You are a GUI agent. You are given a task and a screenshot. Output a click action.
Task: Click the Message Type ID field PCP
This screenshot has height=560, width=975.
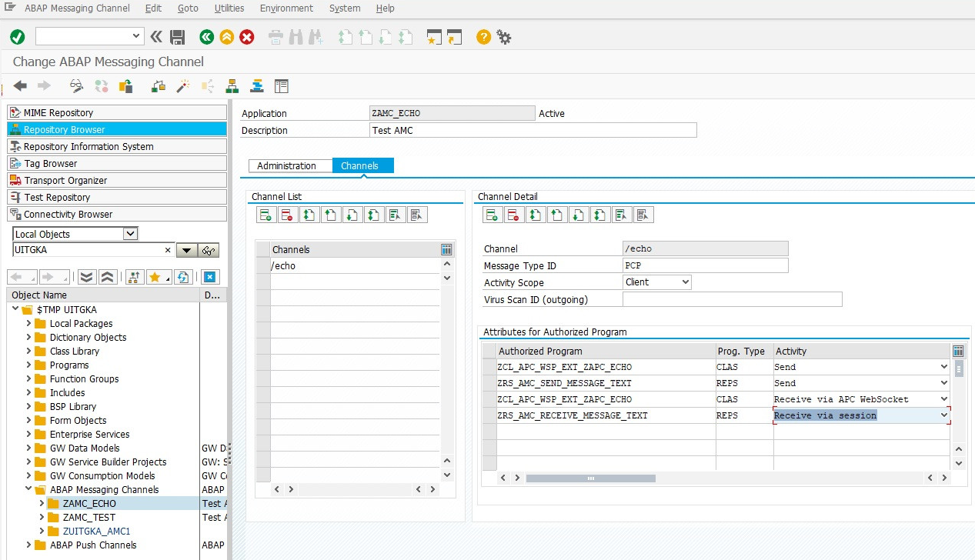[x=705, y=265]
